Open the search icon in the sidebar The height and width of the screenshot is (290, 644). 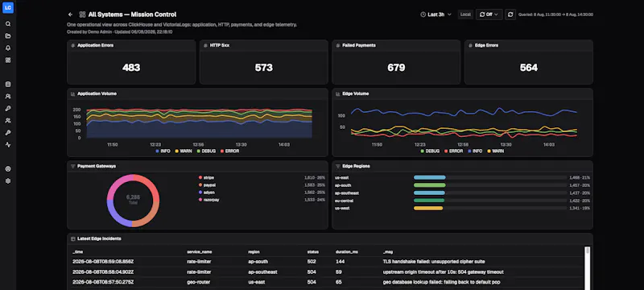click(8, 24)
